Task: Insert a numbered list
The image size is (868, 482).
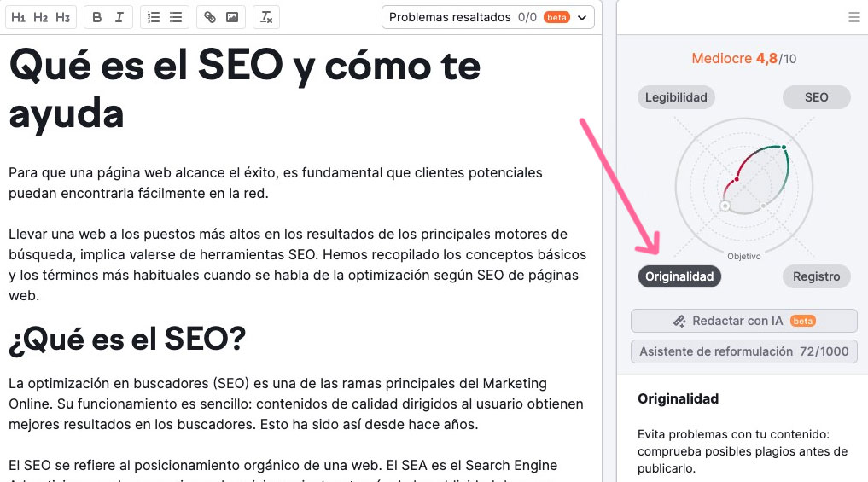Action: 154,17
